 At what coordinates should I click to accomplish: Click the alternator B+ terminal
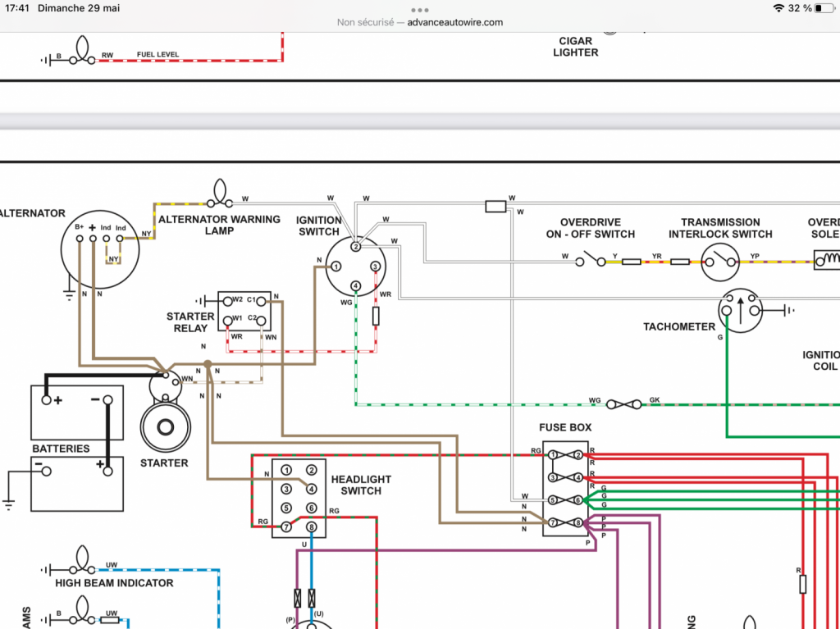[x=80, y=238]
